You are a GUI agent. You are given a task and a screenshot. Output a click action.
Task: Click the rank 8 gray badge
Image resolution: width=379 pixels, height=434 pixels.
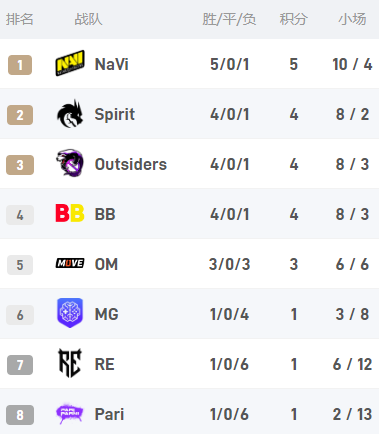20,415
